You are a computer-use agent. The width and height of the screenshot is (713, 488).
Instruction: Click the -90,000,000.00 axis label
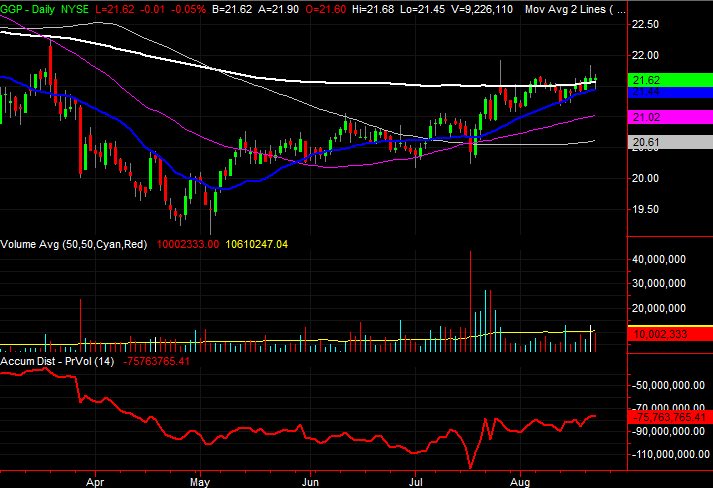coord(668,431)
